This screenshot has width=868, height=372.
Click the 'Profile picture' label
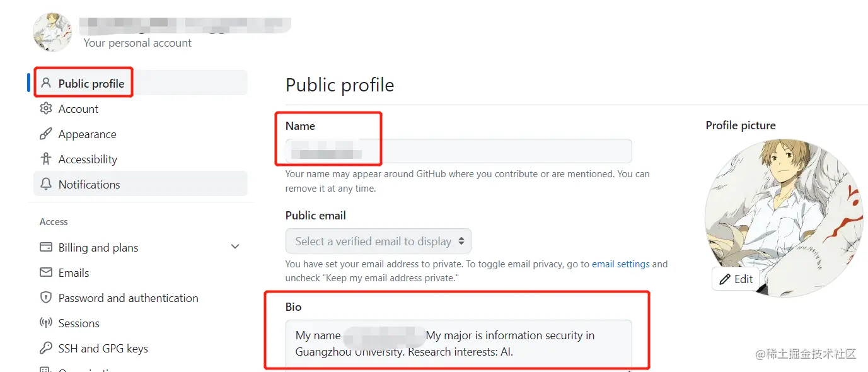[x=741, y=125]
